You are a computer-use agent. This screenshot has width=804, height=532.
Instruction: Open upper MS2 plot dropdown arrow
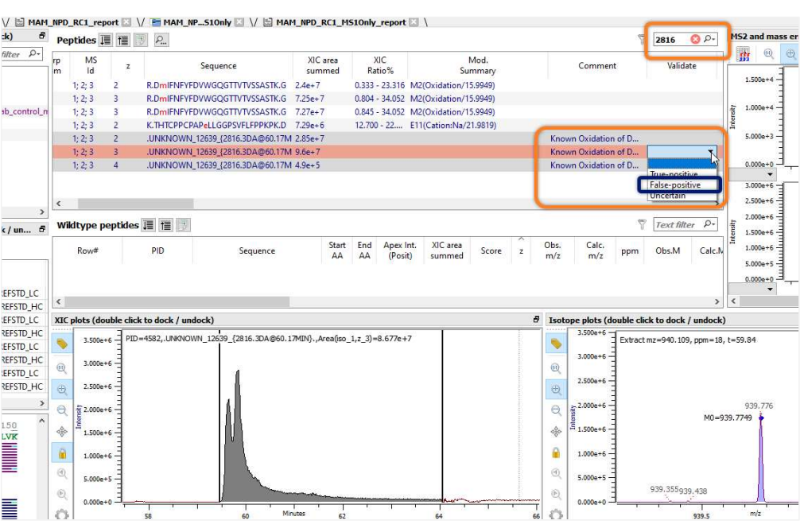pyautogui.click(x=770, y=174)
